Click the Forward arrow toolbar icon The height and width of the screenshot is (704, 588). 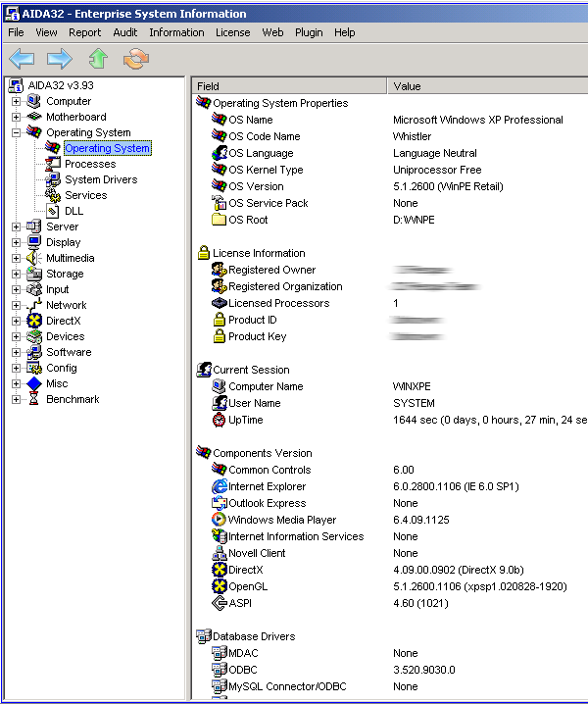click(60, 59)
